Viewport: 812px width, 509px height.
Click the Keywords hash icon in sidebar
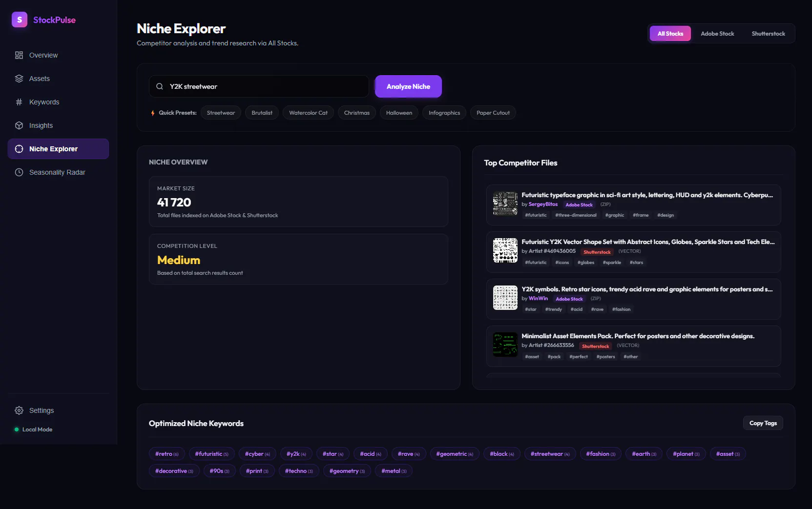[x=19, y=102]
